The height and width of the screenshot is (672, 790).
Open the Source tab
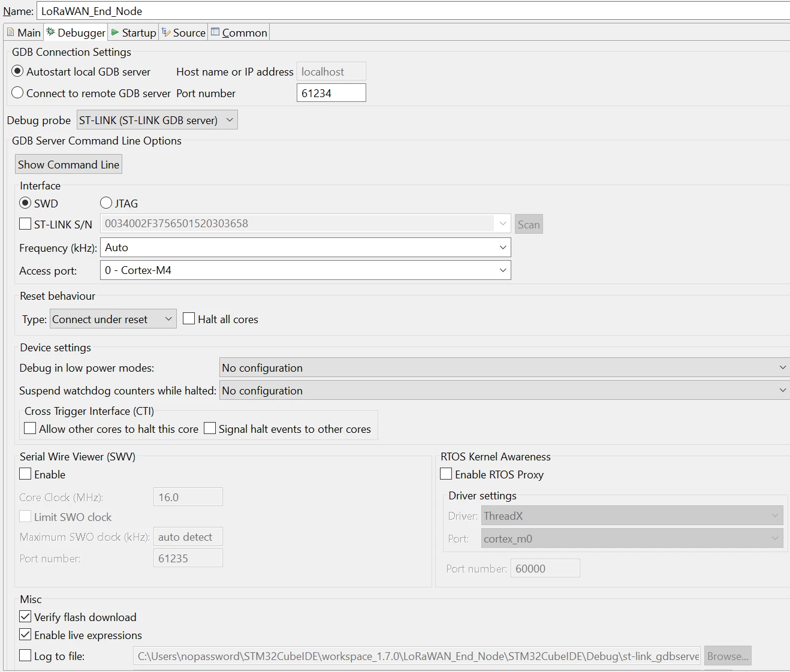pyautogui.click(x=183, y=32)
